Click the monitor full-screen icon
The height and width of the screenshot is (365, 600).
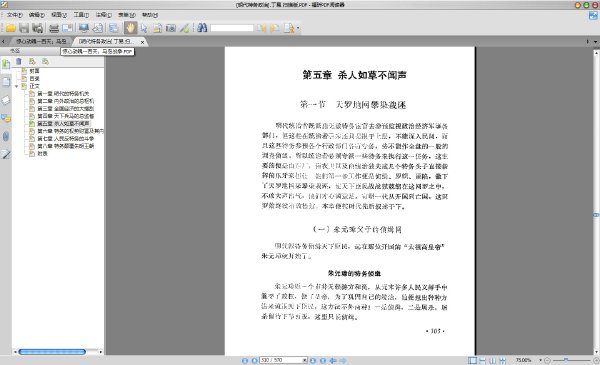(x=84, y=28)
